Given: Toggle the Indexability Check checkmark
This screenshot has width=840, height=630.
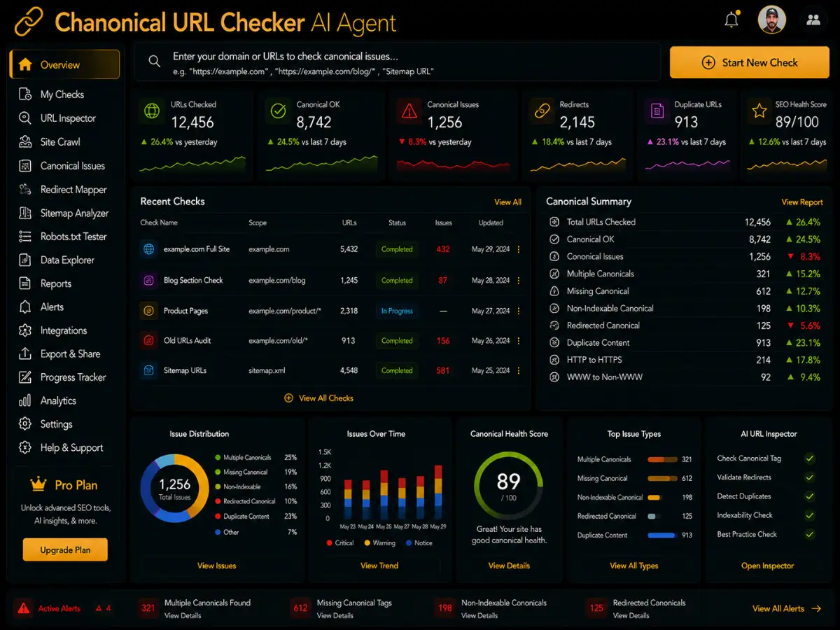Looking at the screenshot, I should pyautogui.click(x=810, y=515).
